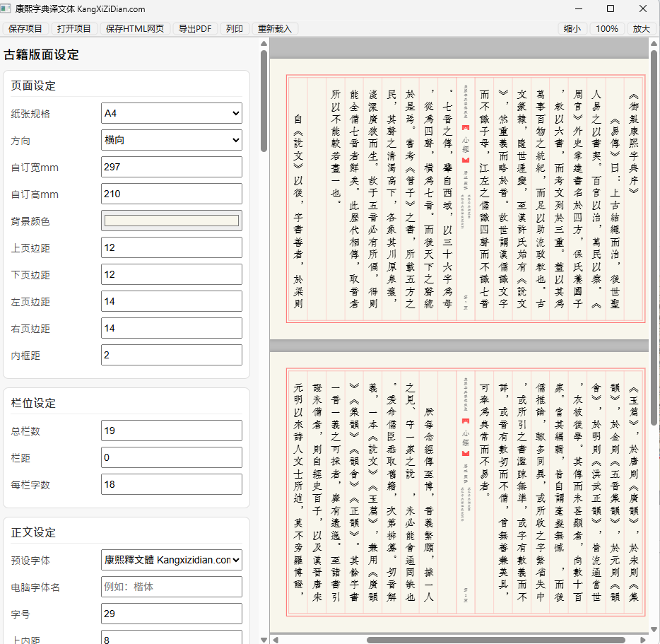Screen dimensions: 660x644
Task: Click the 字号 field showing 29
Action: pos(172,614)
